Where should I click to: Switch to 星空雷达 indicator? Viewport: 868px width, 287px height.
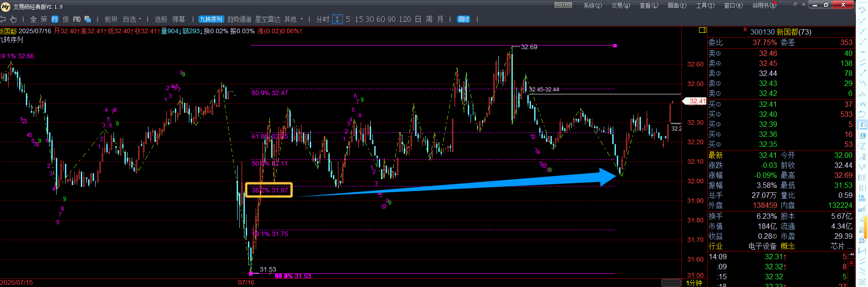pyautogui.click(x=268, y=19)
